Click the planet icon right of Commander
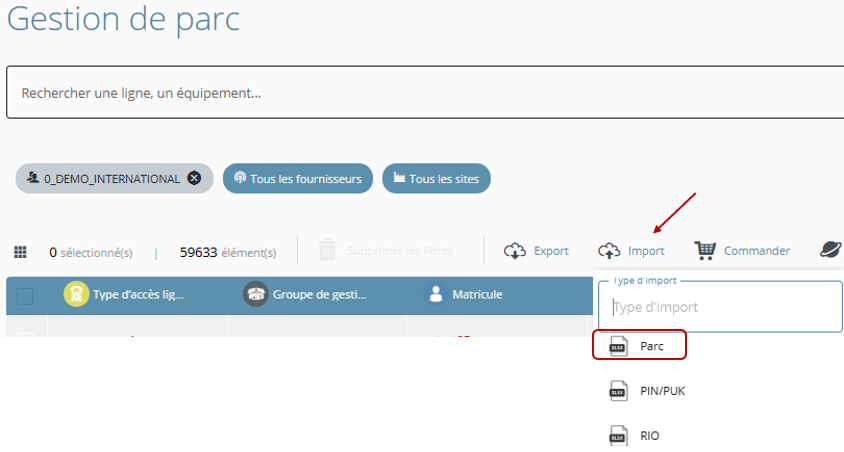 click(x=831, y=250)
